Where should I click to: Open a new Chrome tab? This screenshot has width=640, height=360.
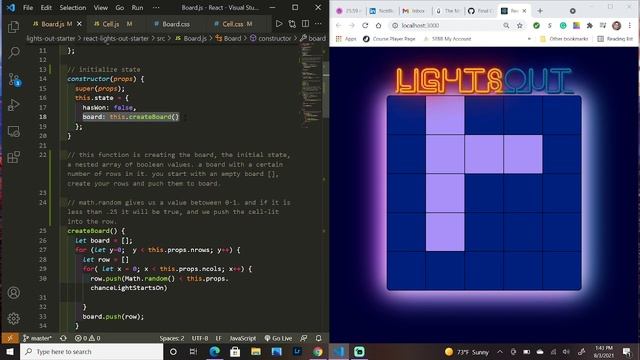[x=540, y=11]
